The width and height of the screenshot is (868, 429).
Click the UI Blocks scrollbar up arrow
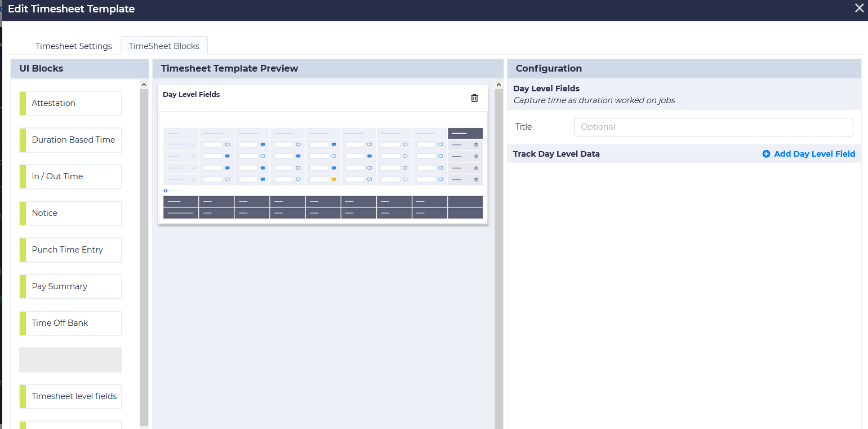(x=144, y=83)
